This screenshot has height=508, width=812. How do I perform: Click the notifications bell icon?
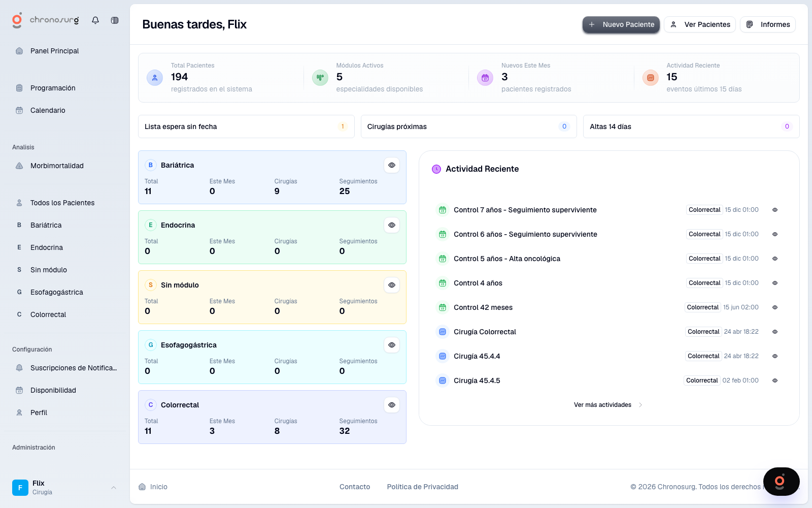pos(95,20)
